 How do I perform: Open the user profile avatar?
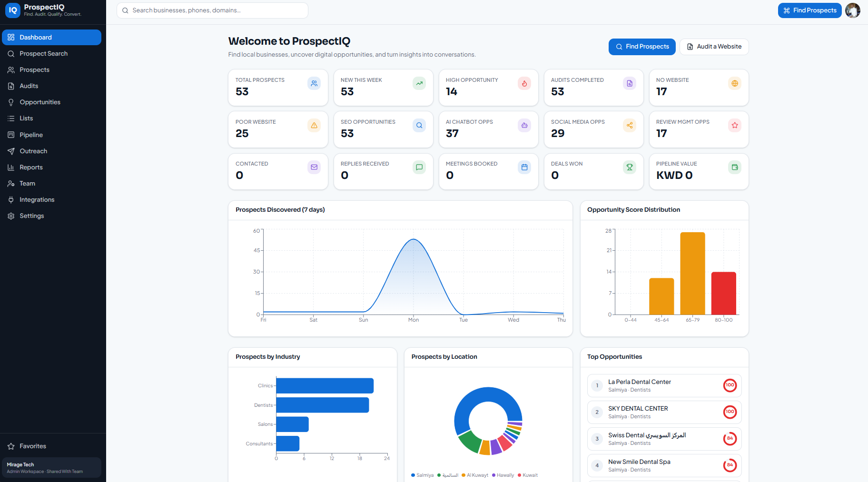coord(853,10)
